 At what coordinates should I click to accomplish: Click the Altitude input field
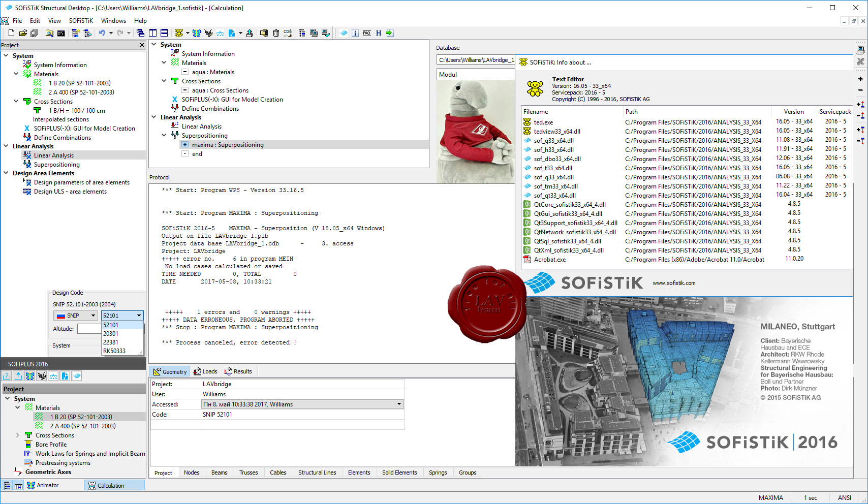pyautogui.click(x=89, y=329)
